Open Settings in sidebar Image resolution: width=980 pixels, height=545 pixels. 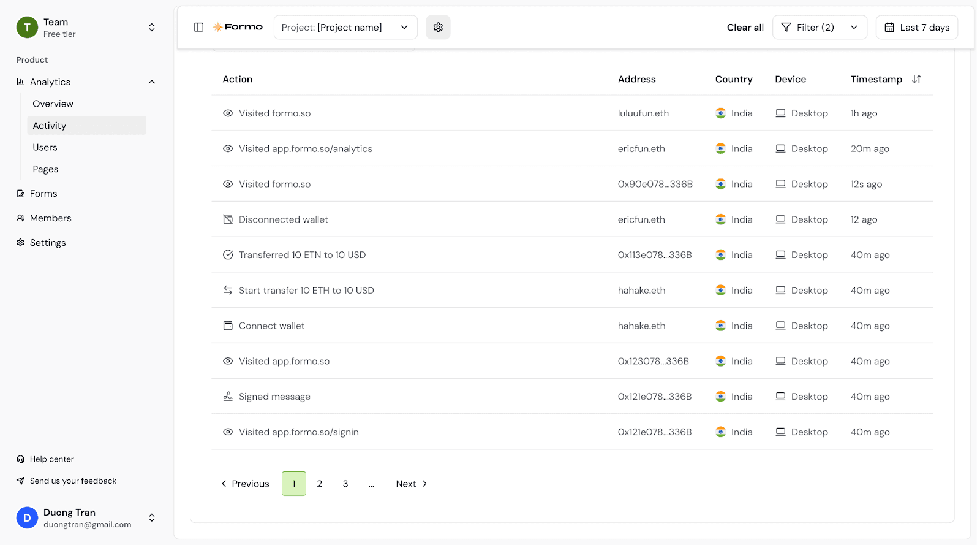coord(48,242)
